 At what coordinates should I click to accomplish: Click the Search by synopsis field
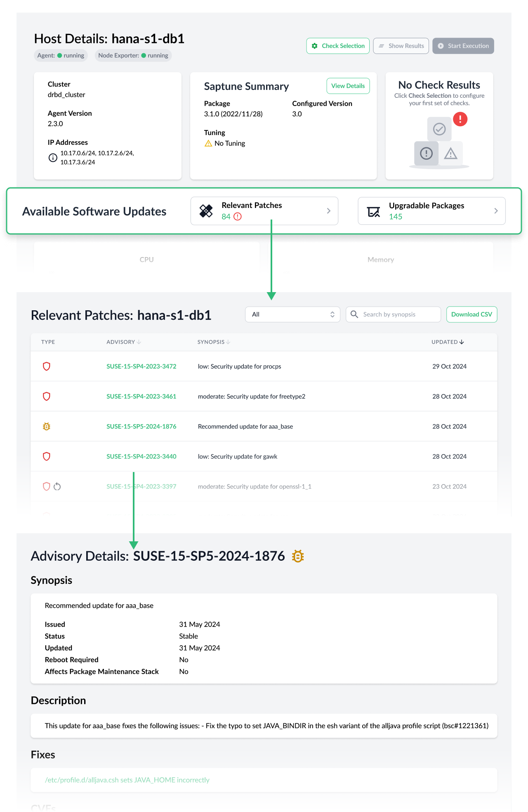click(393, 314)
